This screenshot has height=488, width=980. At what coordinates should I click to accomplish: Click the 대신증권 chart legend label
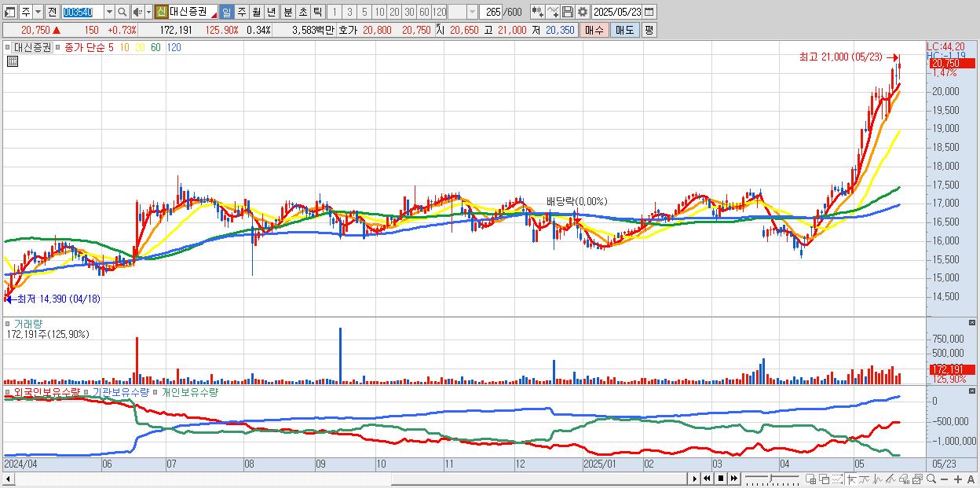pyautogui.click(x=31, y=47)
